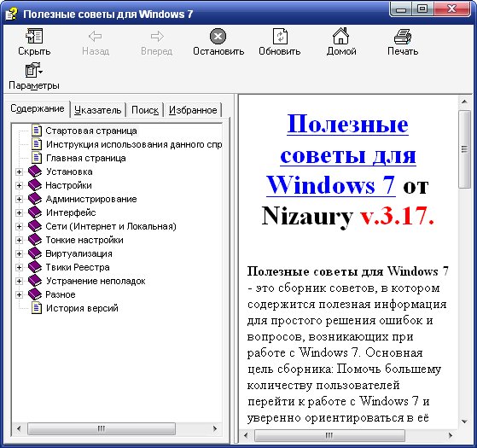Switch to the Содержание tab

[37, 108]
